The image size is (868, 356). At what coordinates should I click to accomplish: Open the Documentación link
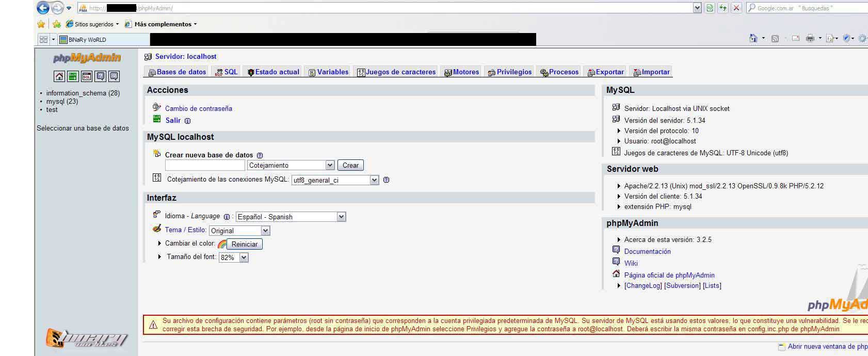(648, 251)
